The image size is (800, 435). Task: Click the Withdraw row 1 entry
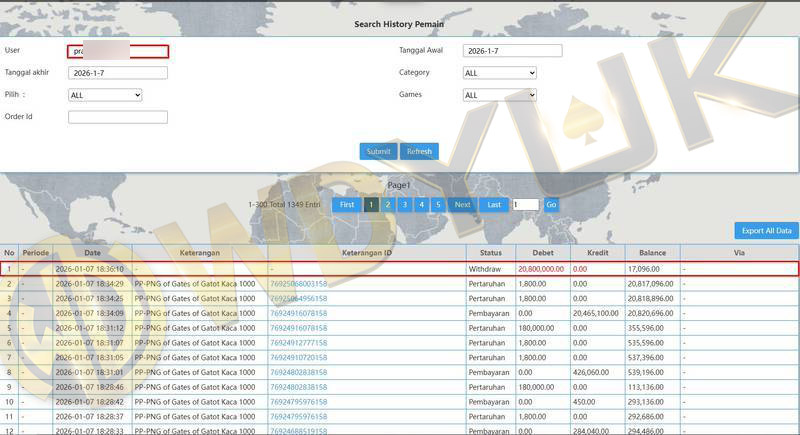(x=485, y=269)
